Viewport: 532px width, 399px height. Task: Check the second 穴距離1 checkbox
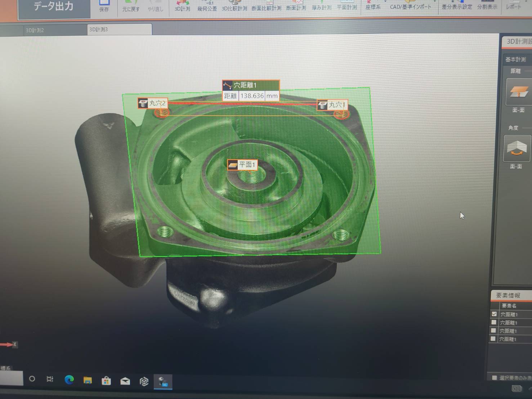click(494, 322)
